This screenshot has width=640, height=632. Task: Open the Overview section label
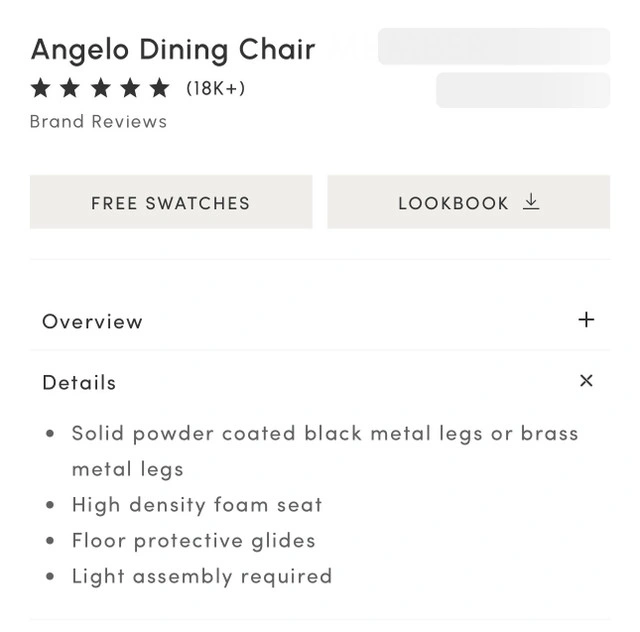[92, 322]
